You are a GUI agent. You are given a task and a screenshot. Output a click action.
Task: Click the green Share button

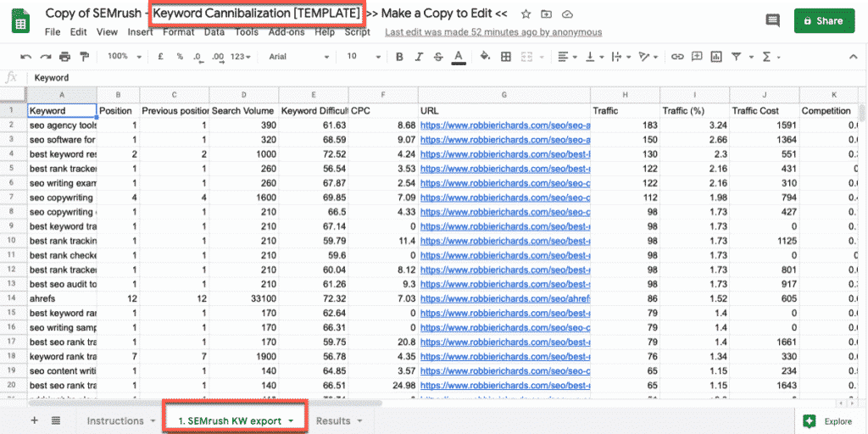click(823, 21)
